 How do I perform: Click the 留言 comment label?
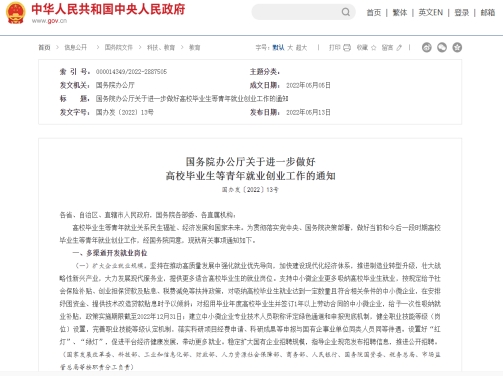(x=387, y=48)
